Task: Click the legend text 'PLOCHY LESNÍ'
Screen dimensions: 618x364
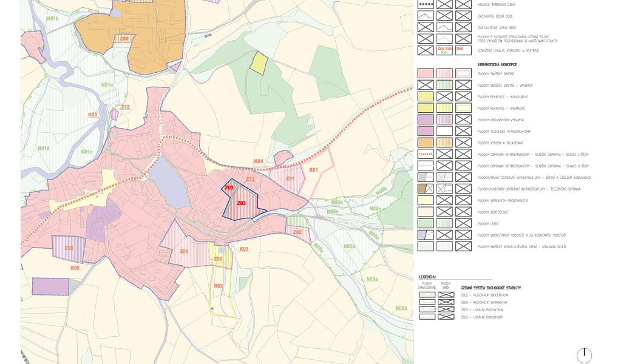Action: 488,223
